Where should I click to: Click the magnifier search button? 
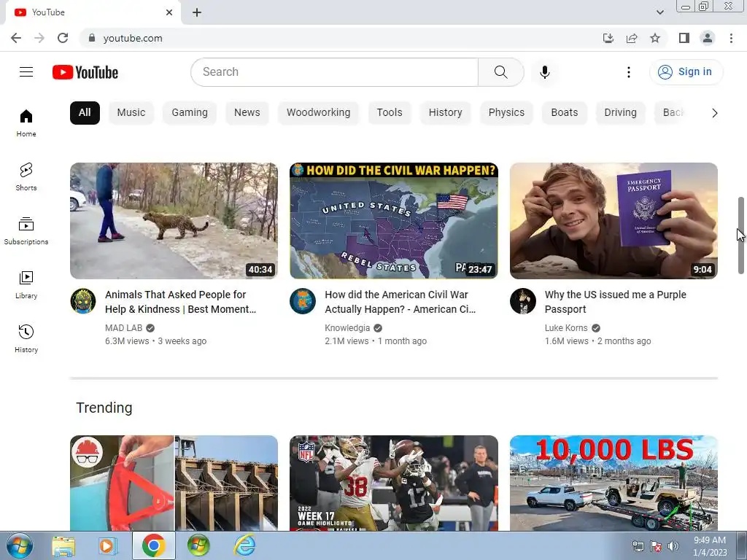[x=500, y=72]
